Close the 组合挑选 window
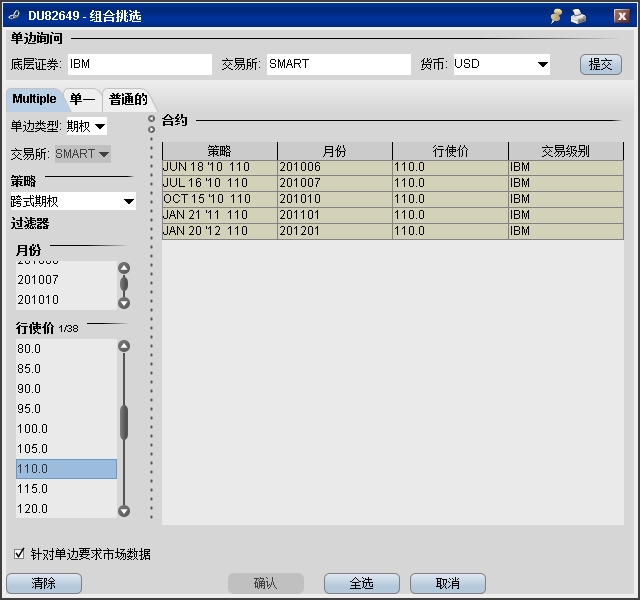Image resolution: width=640 pixels, height=600 pixels. pos(622,16)
